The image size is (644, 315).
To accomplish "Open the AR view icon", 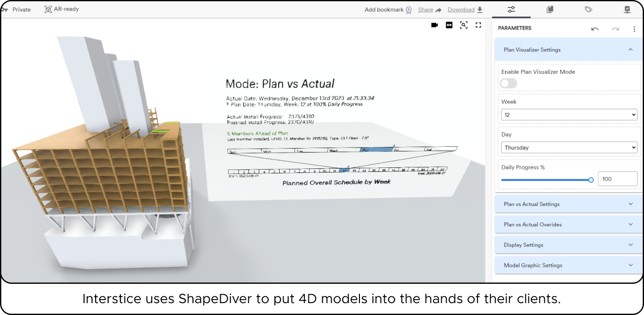I will point(449,25).
